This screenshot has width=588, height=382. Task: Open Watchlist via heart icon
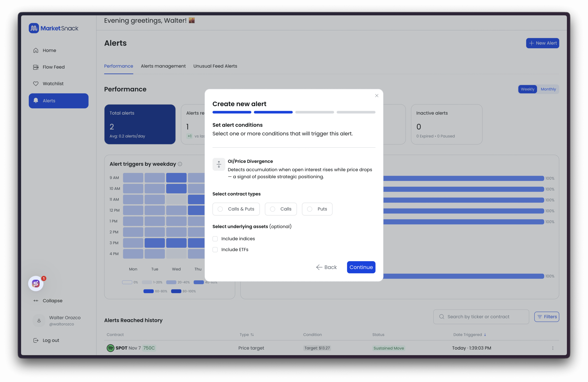point(36,84)
